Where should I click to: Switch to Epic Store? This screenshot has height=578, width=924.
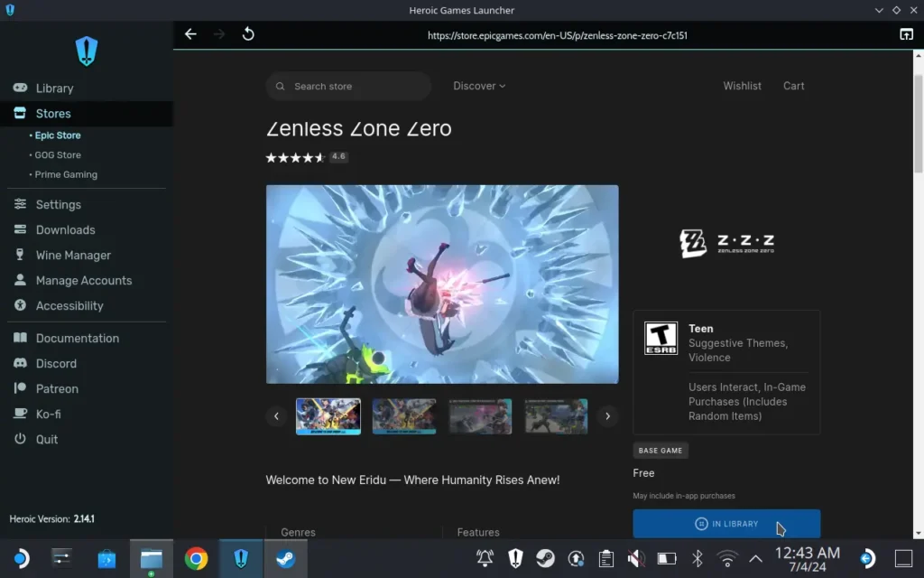57,135
